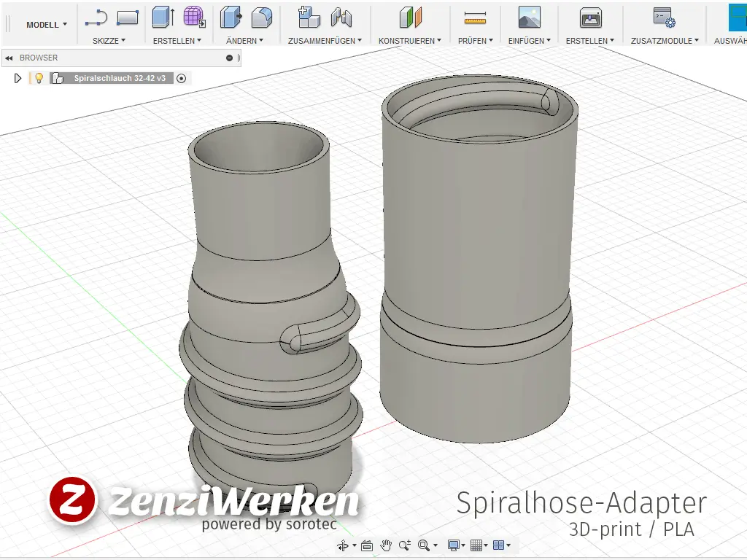747x560 pixels.
Task: Open the ZUSATZMODULE dropdown menu
Action: coord(665,41)
